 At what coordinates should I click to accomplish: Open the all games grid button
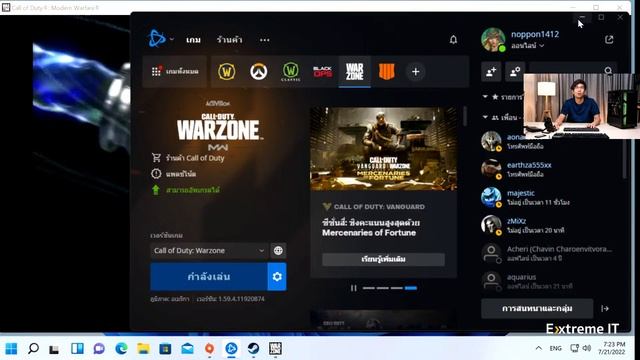pyautogui.click(x=175, y=71)
